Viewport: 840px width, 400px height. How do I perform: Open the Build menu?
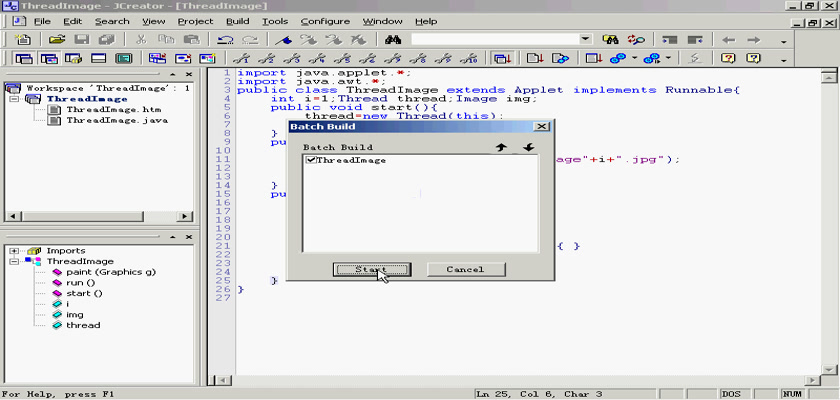[x=237, y=21]
